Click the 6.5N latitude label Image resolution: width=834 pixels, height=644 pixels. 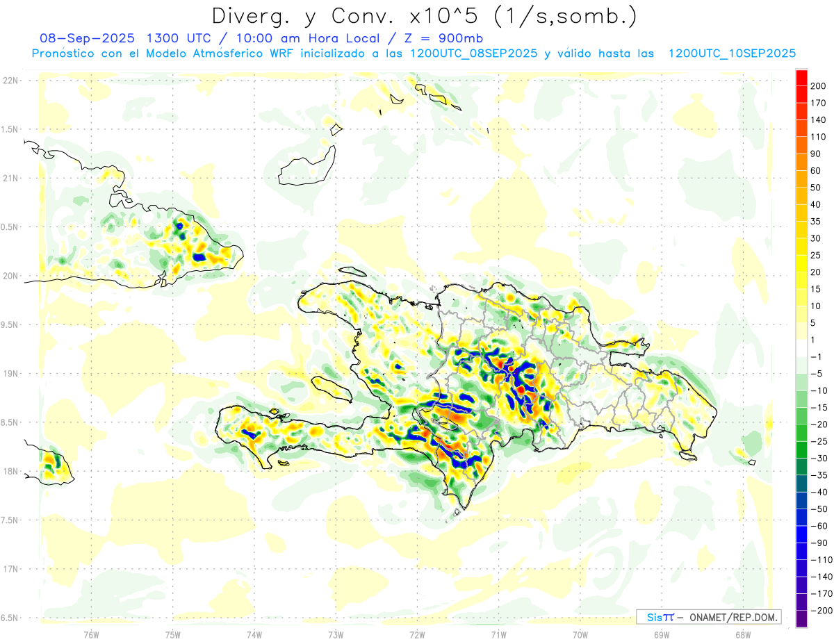9,618
